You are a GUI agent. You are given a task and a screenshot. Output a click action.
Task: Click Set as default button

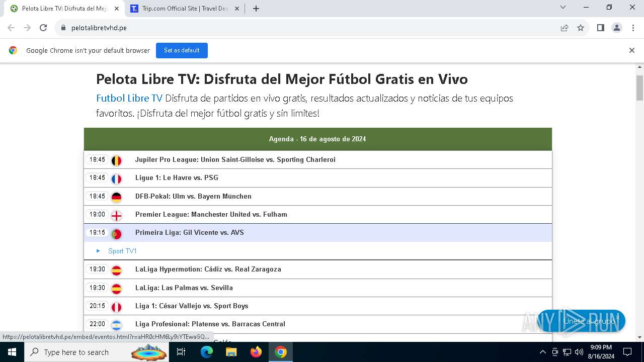(182, 50)
